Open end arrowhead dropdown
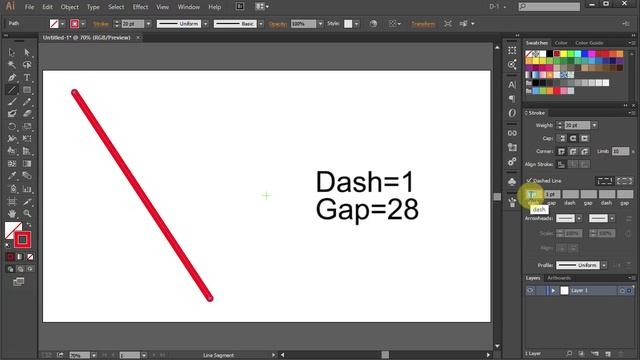Image resolution: width=640 pixels, height=360 pixels. click(x=612, y=219)
